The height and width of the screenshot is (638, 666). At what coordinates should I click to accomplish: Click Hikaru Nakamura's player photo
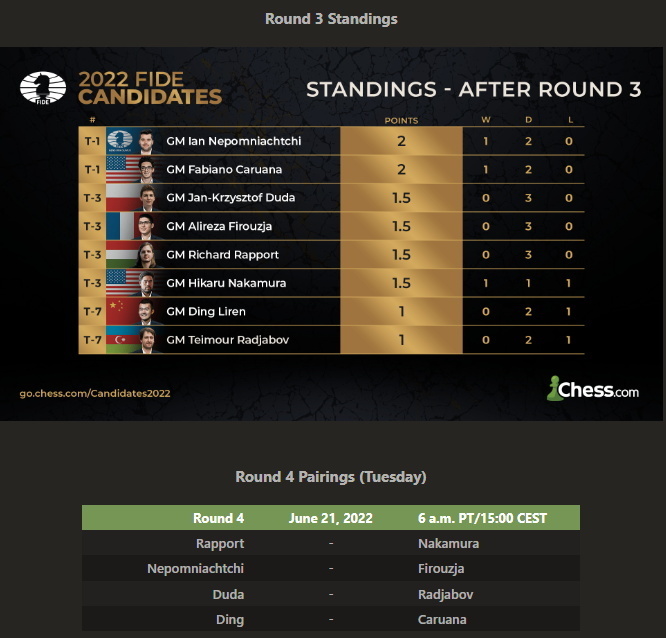[x=146, y=283]
